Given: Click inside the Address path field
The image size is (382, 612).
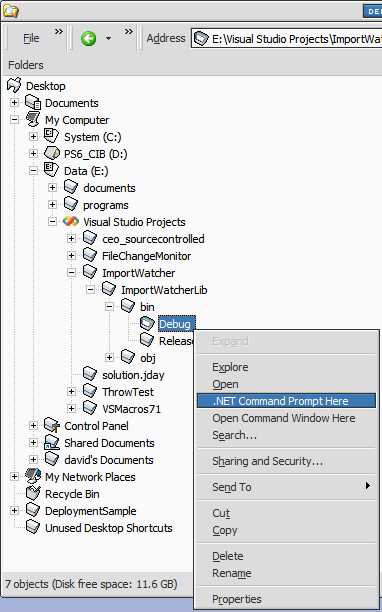Looking at the screenshot, I should coord(286,39).
